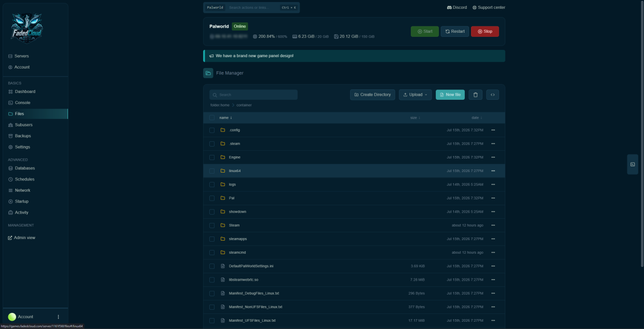This screenshot has height=329, width=644.
Task: Click Create Directory button
Action: pos(372,95)
